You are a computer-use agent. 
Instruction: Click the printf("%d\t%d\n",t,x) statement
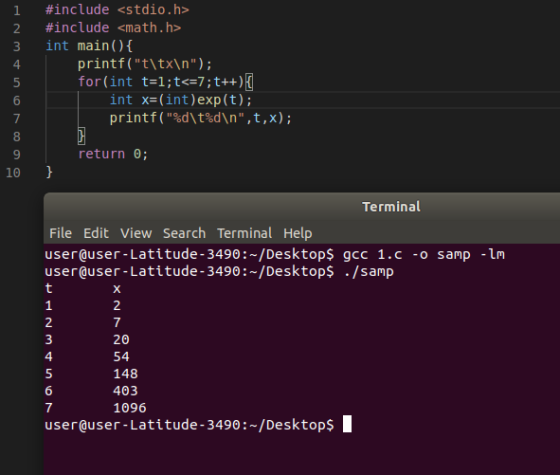[x=200, y=118]
